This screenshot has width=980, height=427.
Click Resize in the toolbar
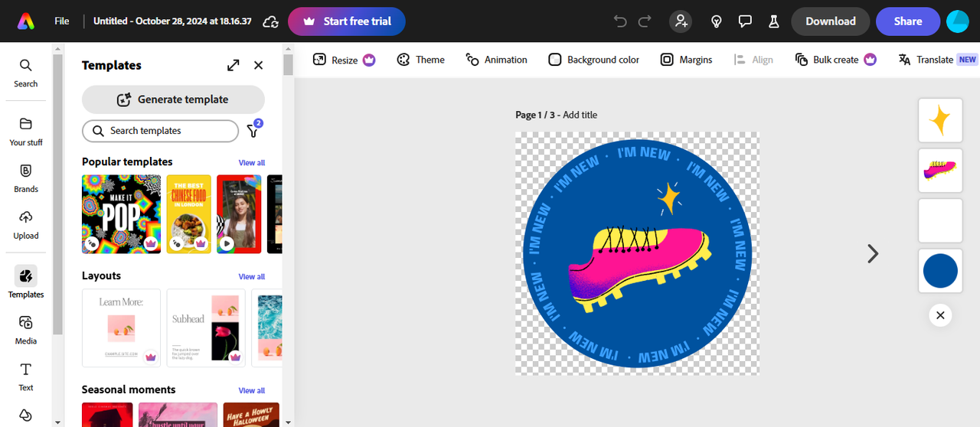pos(344,60)
